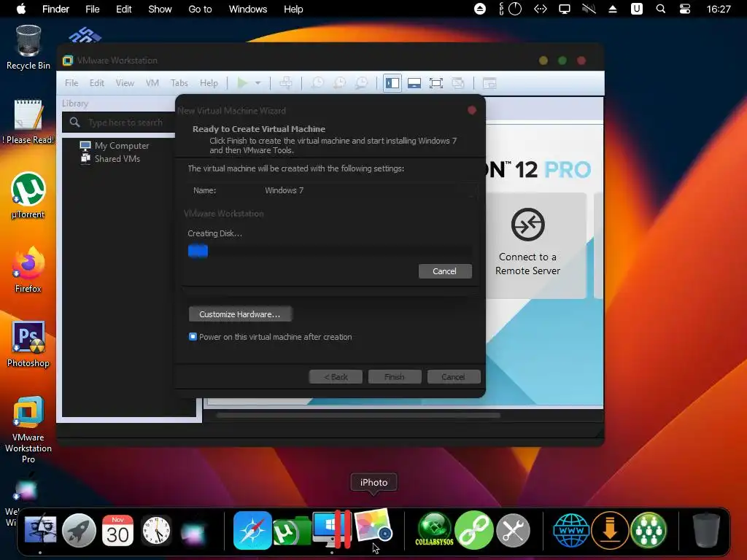The image size is (747, 560).
Task: Open the green chain link dock icon
Action: [474, 530]
